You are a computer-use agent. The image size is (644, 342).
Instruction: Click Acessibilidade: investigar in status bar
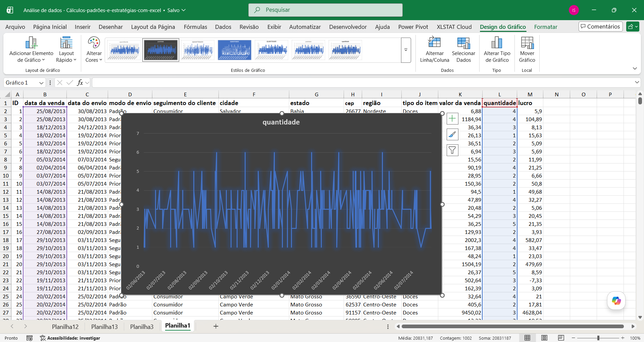click(70, 338)
